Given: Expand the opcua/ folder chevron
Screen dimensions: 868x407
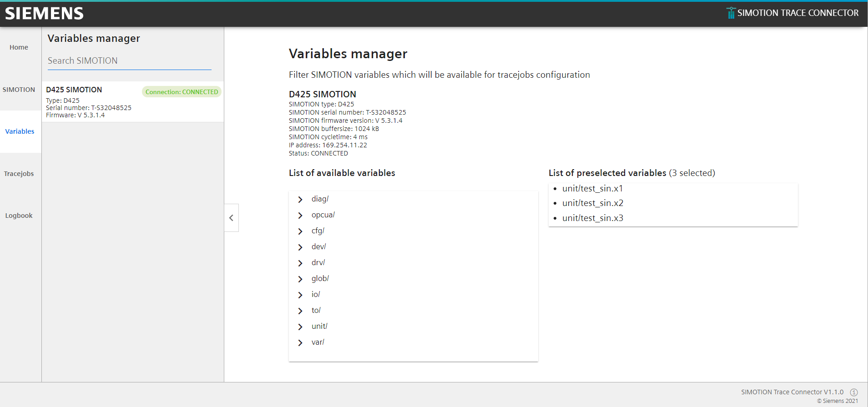Looking at the screenshot, I should point(300,216).
